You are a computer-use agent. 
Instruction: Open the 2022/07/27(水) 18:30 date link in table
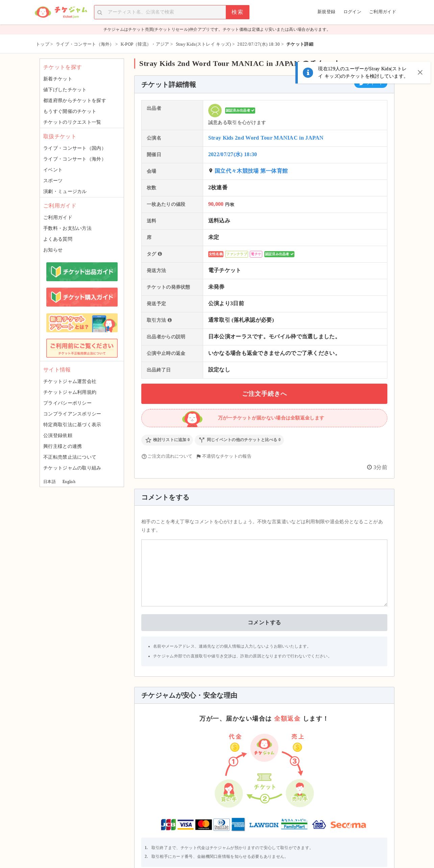pos(233,154)
